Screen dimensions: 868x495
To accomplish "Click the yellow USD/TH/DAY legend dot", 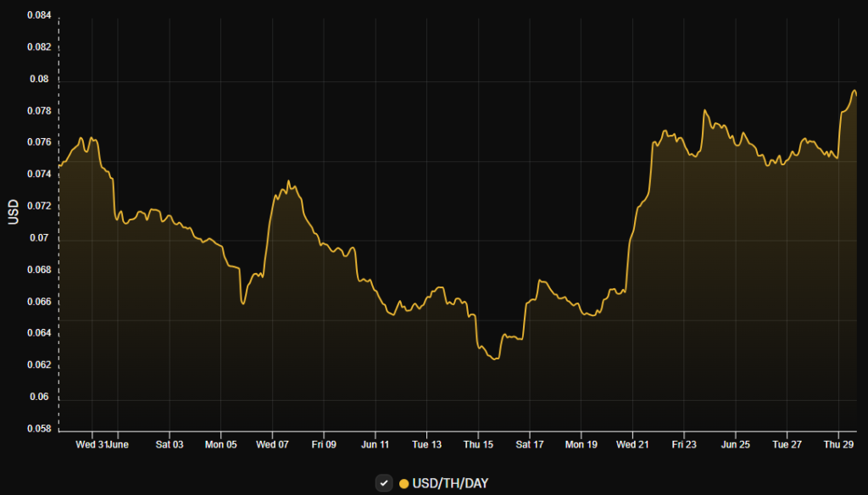I will coord(404,482).
